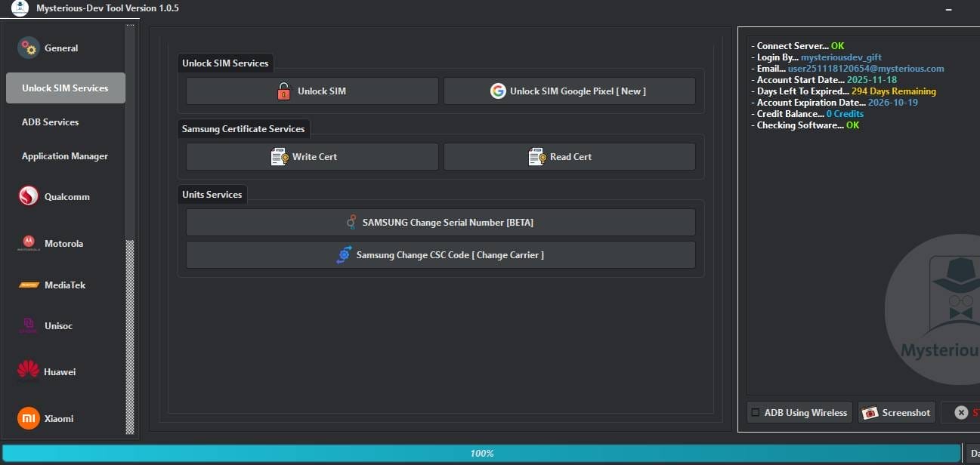
Task: Click the Google icon on Pixel unlock button
Action: (x=499, y=91)
